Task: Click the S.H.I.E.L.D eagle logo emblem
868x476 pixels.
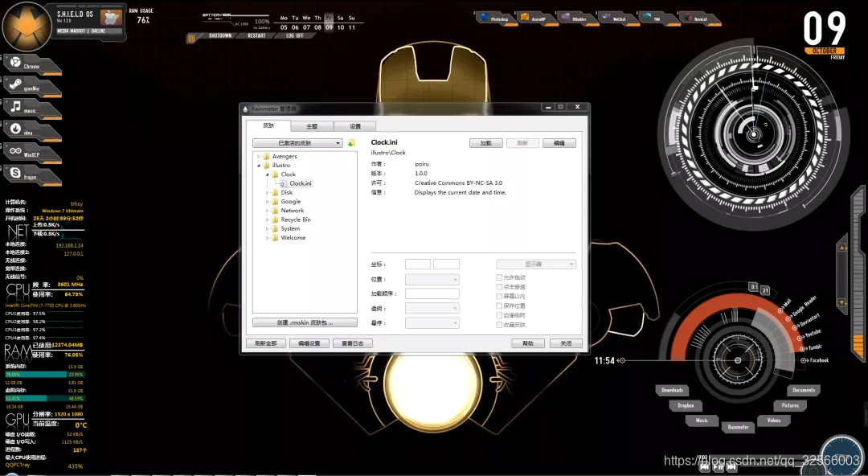Action: (27, 26)
